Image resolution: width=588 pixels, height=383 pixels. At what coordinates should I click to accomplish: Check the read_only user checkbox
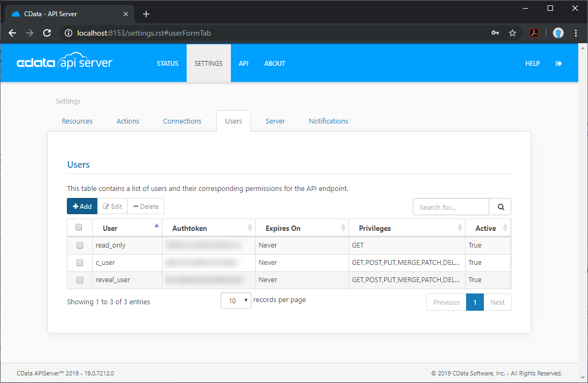(80, 245)
